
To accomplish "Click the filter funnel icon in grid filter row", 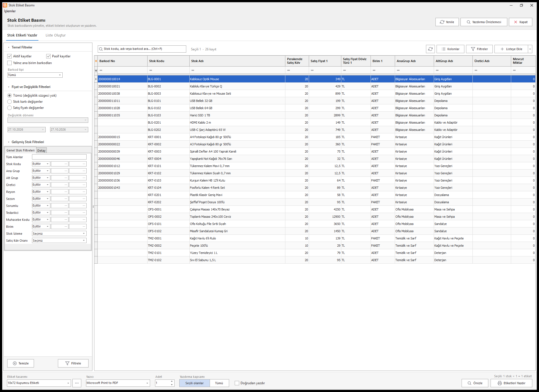I will coord(96,71).
